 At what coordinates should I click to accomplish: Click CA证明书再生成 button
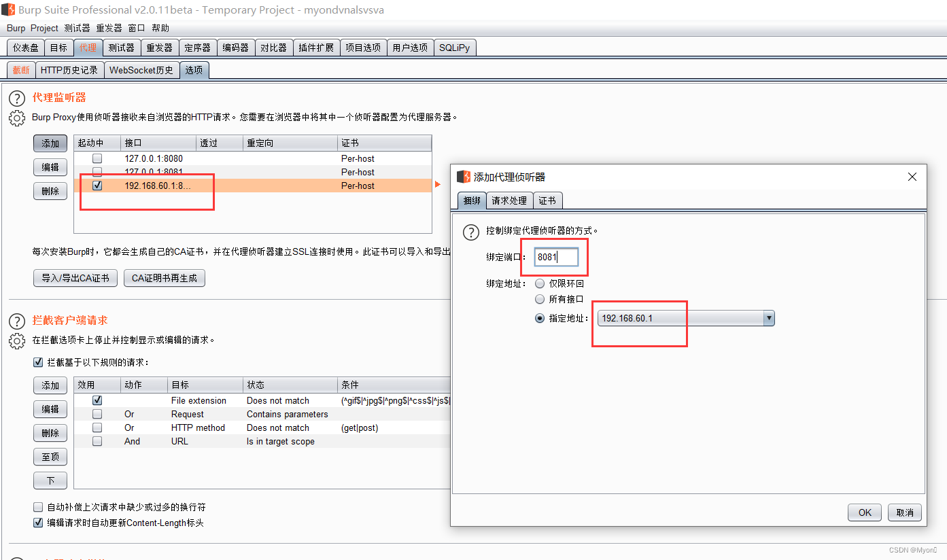165,278
